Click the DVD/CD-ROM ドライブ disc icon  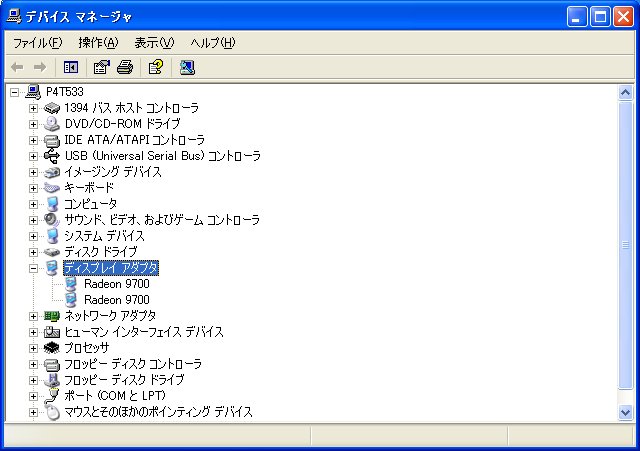click(52, 124)
